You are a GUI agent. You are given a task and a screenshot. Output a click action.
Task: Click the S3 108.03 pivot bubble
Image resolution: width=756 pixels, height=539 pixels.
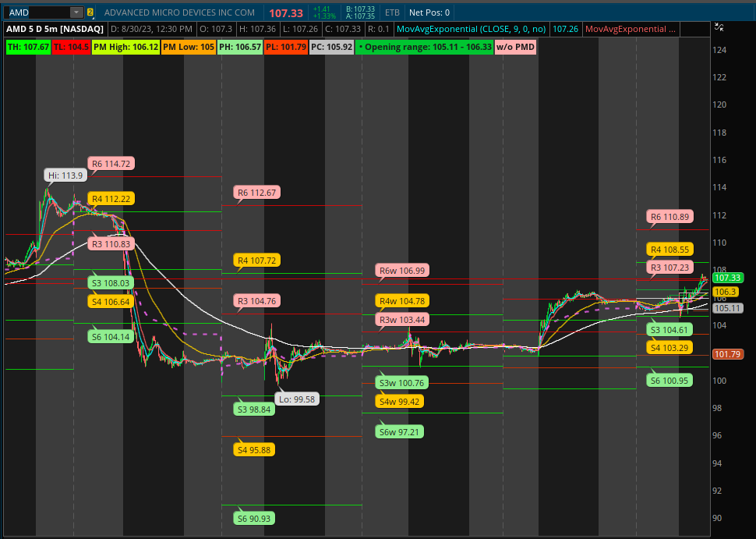point(111,283)
